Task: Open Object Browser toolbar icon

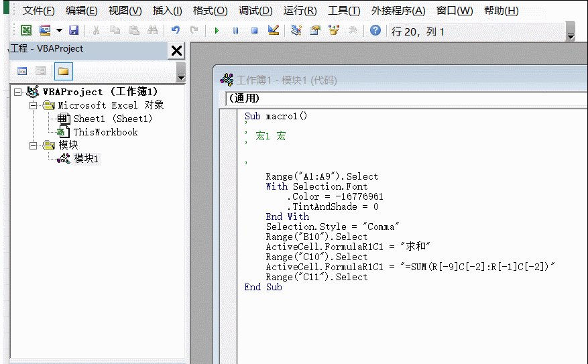Action: [x=334, y=30]
